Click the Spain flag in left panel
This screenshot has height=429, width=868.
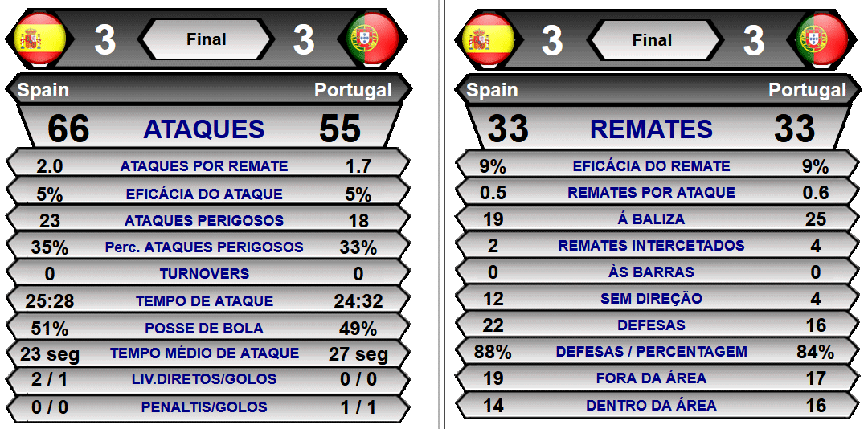40,39
